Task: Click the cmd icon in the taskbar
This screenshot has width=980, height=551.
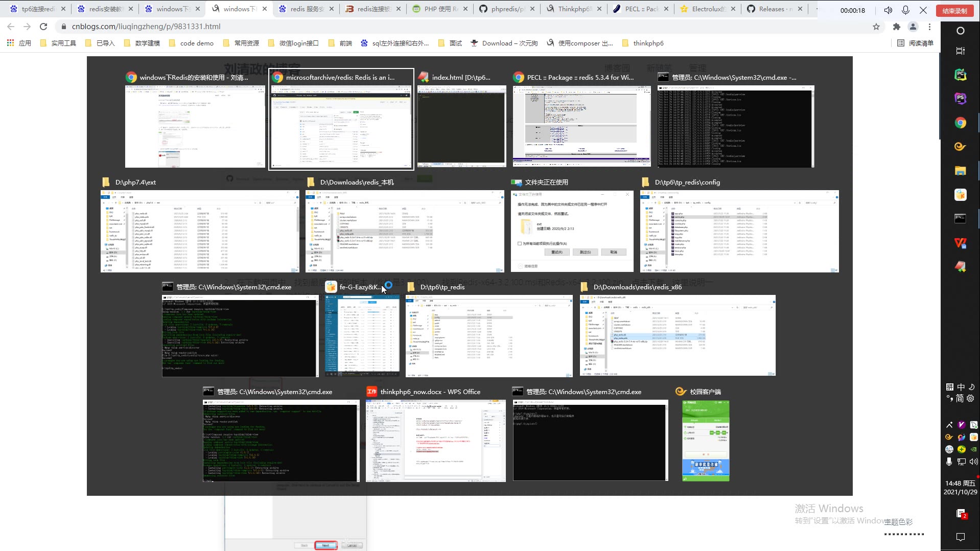Action: click(961, 219)
